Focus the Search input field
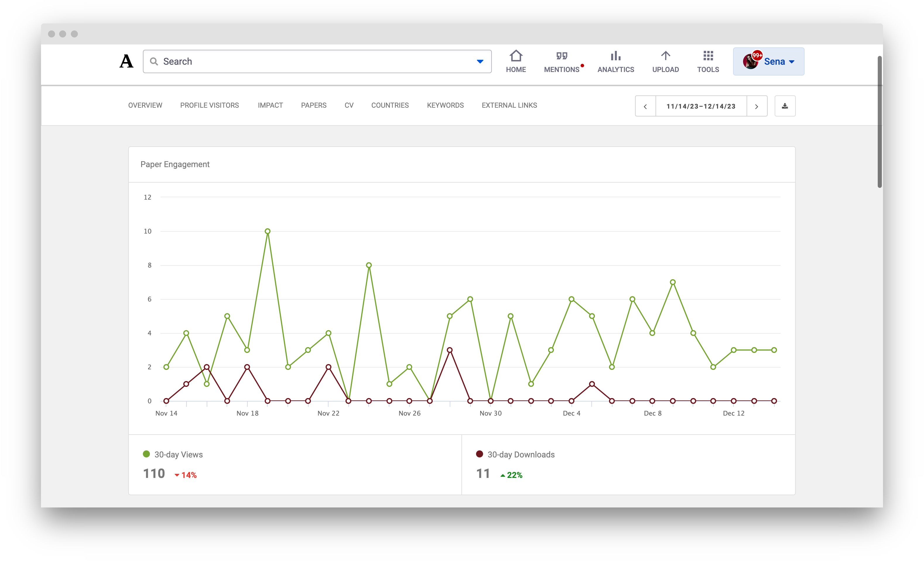This screenshot has height=566, width=924. pos(317,61)
